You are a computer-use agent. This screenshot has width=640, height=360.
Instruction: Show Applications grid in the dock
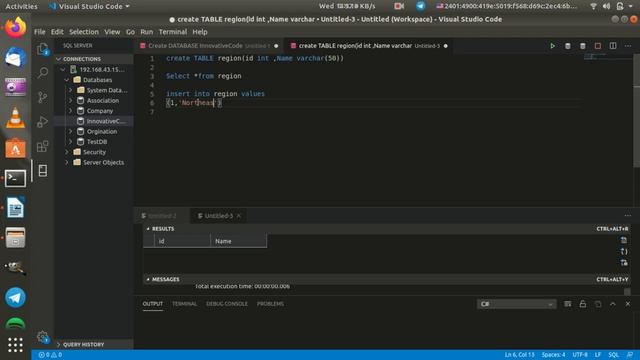click(16, 345)
